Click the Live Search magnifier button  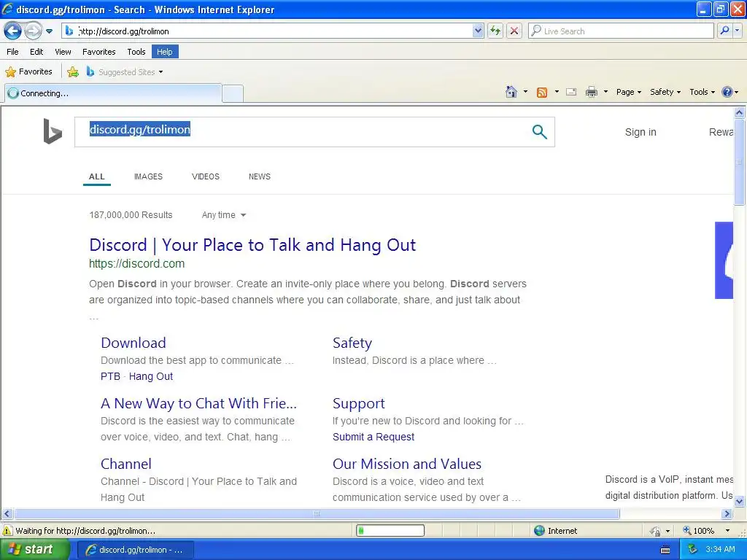[724, 31]
